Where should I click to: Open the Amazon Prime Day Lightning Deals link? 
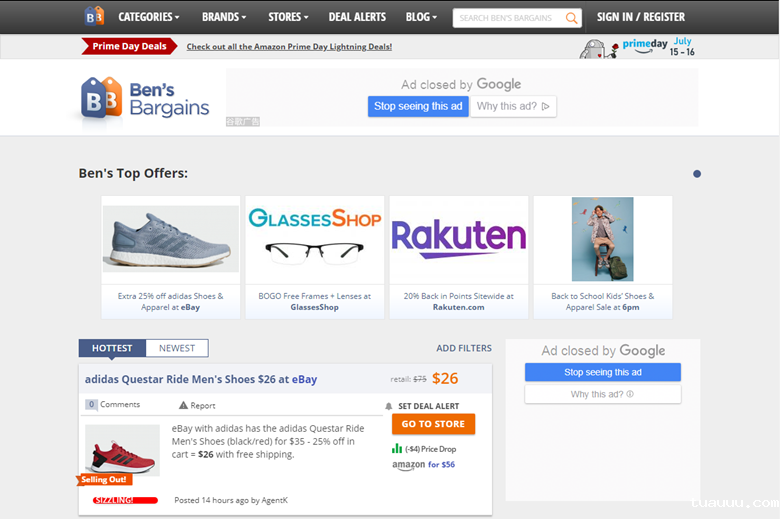tap(289, 47)
